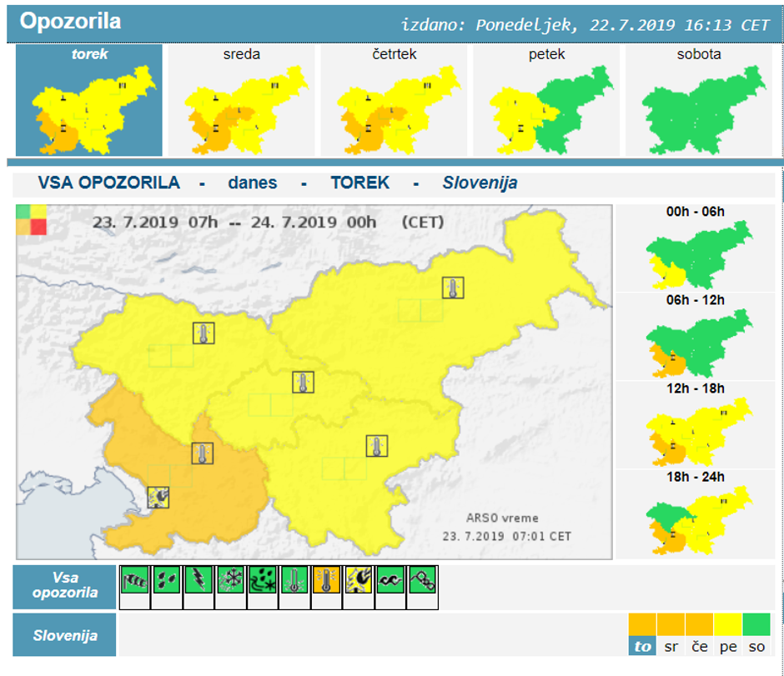This screenshot has height=676, width=784.
Task: Click the Vsa opozorila button
Action: tap(64, 587)
